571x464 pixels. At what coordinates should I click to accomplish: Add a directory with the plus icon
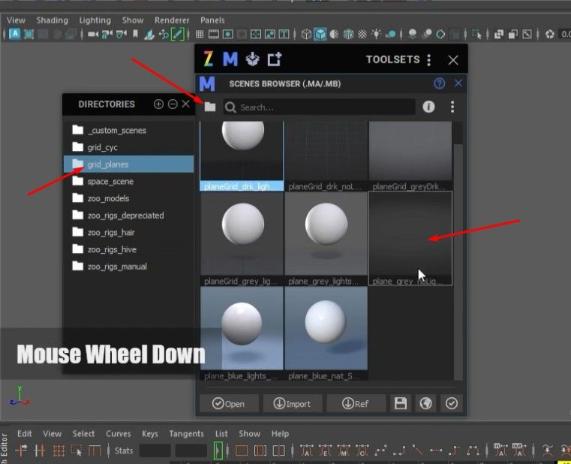click(158, 104)
